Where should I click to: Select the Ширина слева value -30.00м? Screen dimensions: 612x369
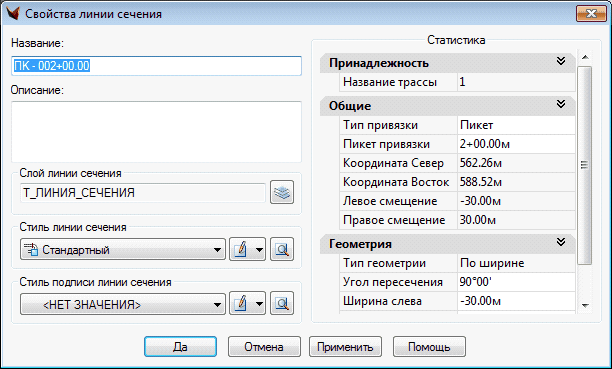click(x=516, y=301)
